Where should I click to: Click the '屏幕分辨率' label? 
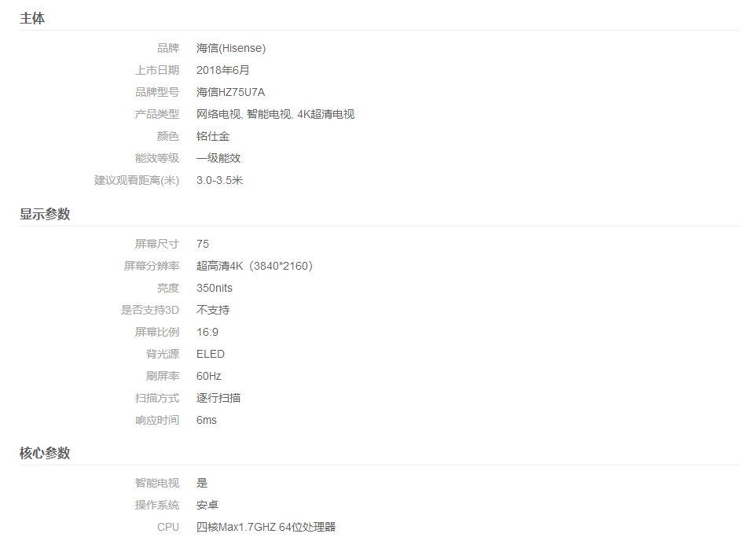[152, 266]
